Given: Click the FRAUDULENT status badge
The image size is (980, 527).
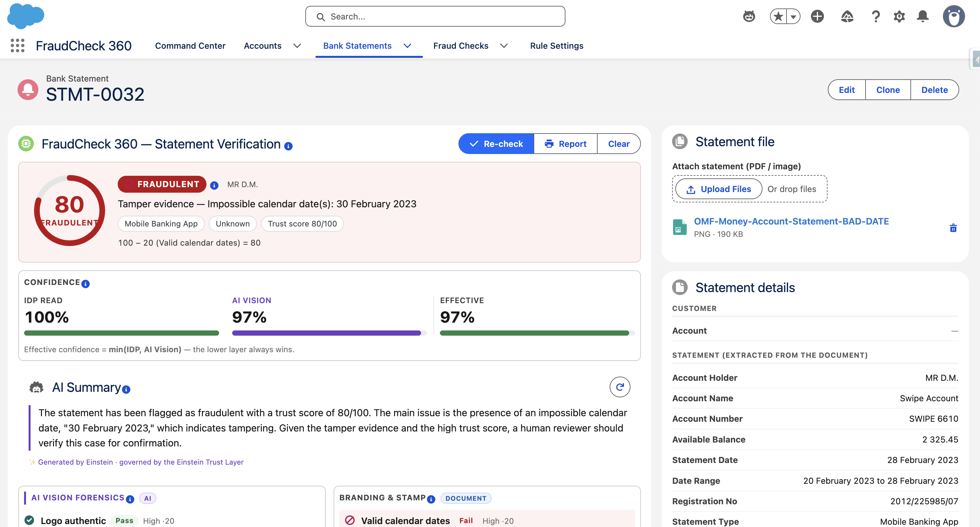Looking at the screenshot, I should (162, 184).
